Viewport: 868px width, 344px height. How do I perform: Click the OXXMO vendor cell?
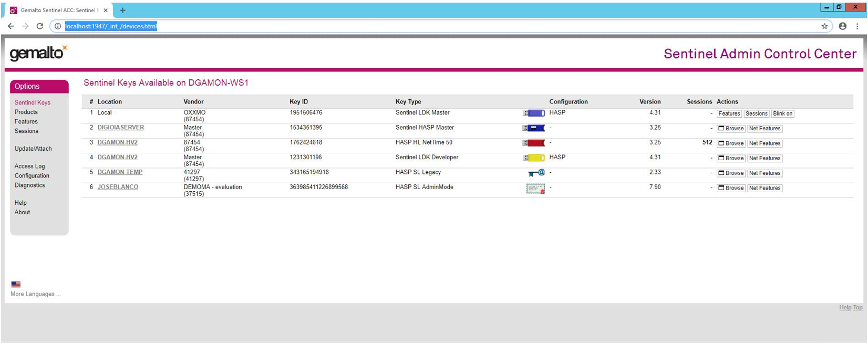(194, 112)
